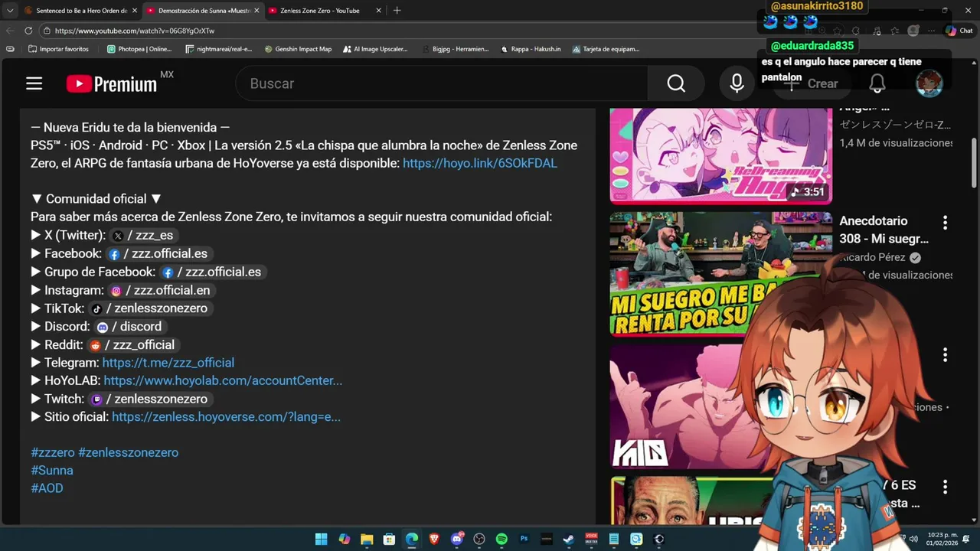Open 'nightmareai/real-e...' bookmark
Image resolution: width=980 pixels, height=551 pixels.
219,49
